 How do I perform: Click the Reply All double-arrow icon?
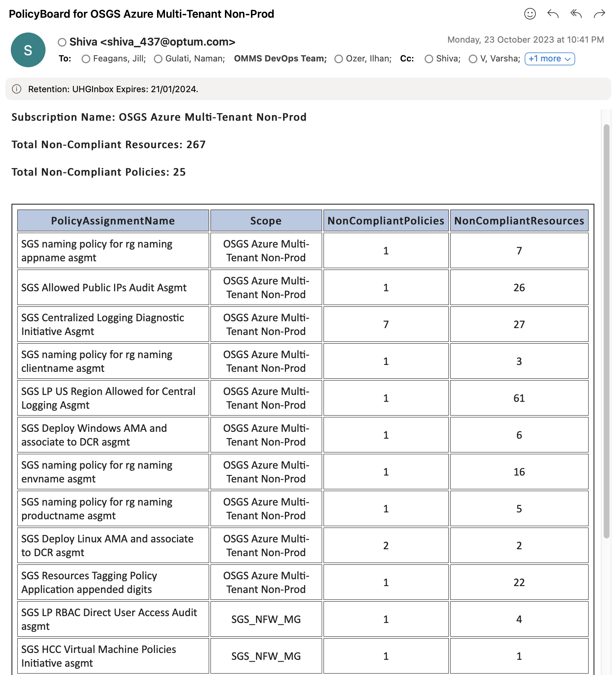coord(576,14)
